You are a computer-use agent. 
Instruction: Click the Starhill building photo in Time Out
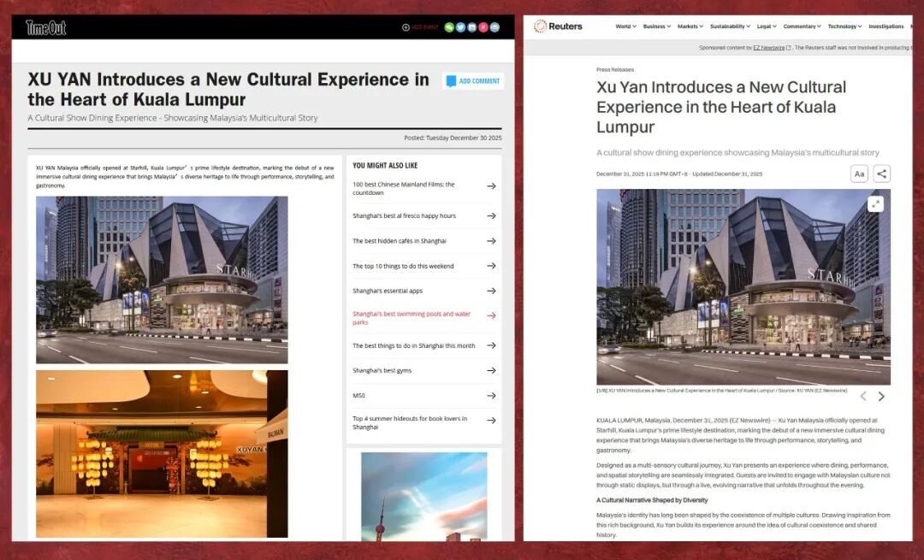click(x=162, y=280)
